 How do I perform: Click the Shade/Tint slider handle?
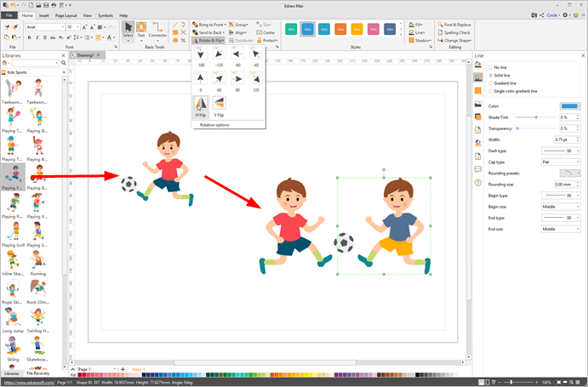pyautogui.click(x=536, y=117)
